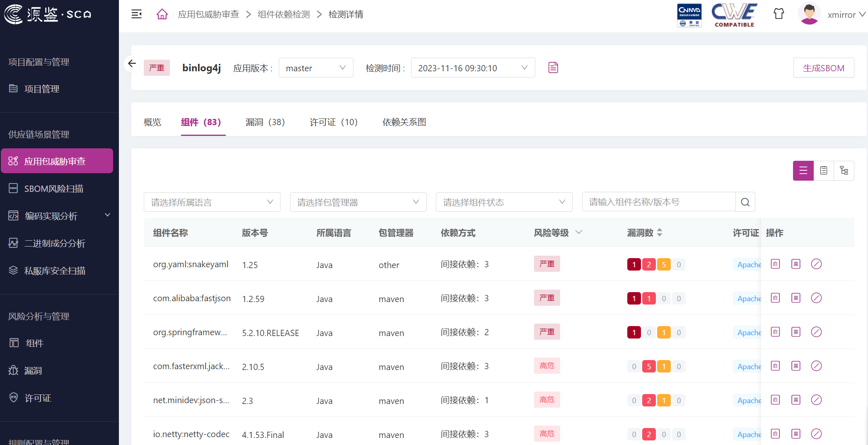The width and height of the screenshot is (868, 445).
Task: Switch to the 漏洞 (38) tab
Action: point(265,122)
